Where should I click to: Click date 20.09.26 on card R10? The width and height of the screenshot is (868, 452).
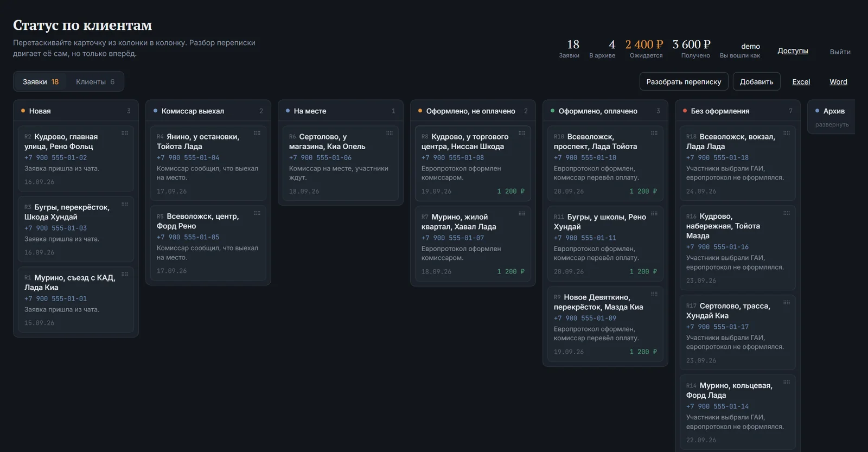[x=569, y=192]
